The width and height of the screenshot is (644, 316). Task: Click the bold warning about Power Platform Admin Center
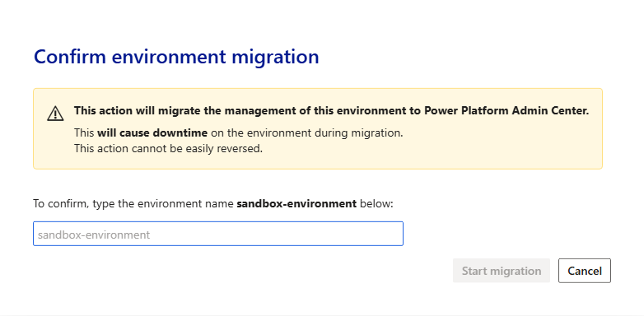click(x=331, y=111)
